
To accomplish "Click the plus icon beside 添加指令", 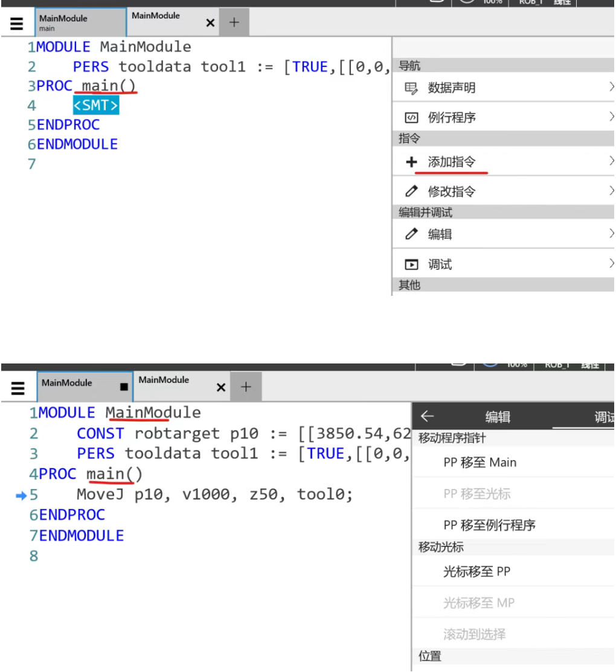I will point(411,162).
